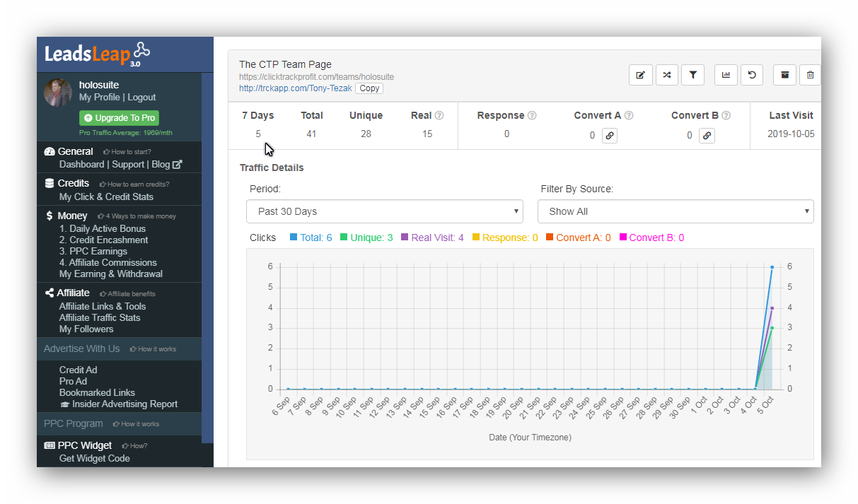Click How to earn credits? hint
The image size is (858, 504).
pyautogui.click(x=134, y=184)
